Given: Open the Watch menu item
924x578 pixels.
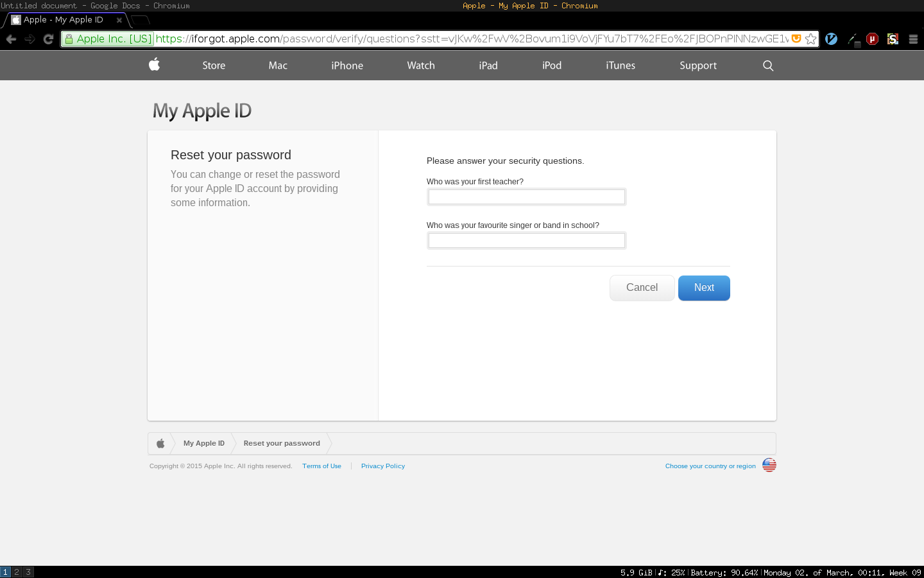Looking at the screenshot, I should (421, 66).
